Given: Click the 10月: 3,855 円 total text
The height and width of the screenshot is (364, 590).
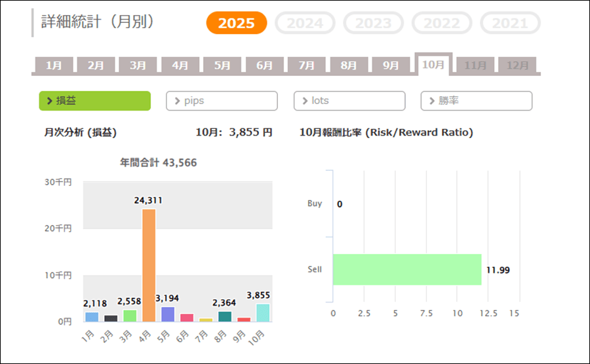Looking at the screenshot, I should [x=234, y=132].
